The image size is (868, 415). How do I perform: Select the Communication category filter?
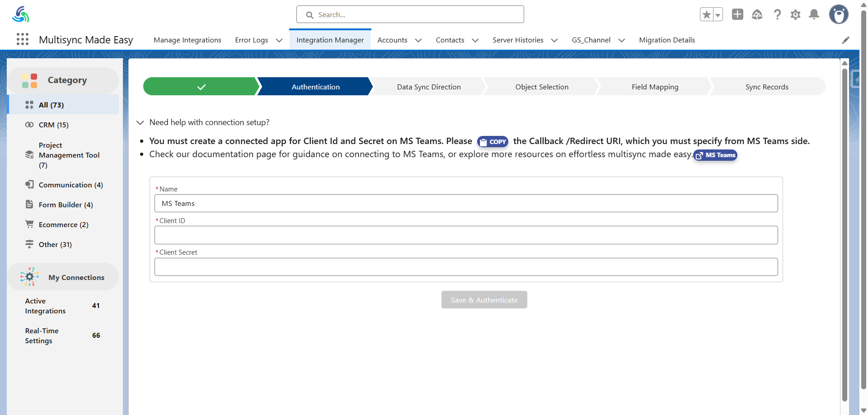coord(70,185)
